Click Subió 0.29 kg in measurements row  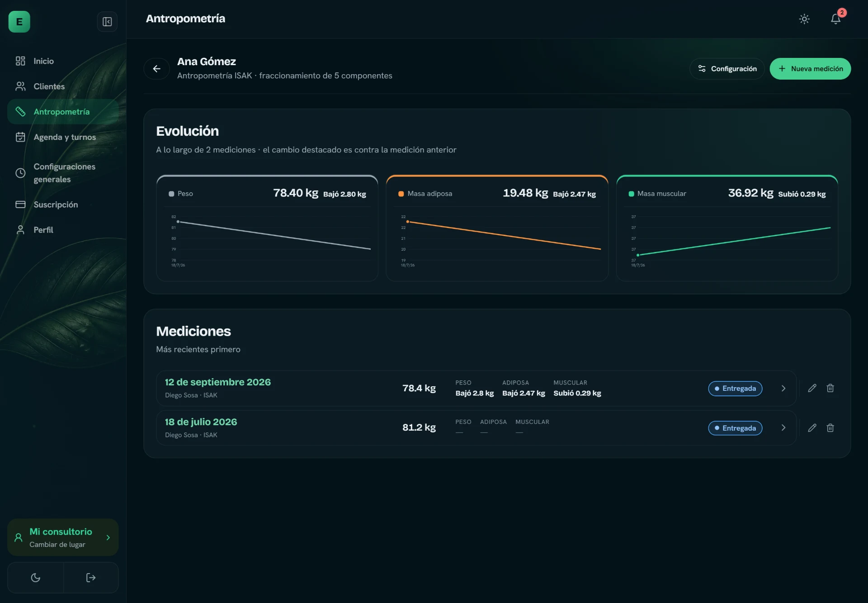(577, 393)
